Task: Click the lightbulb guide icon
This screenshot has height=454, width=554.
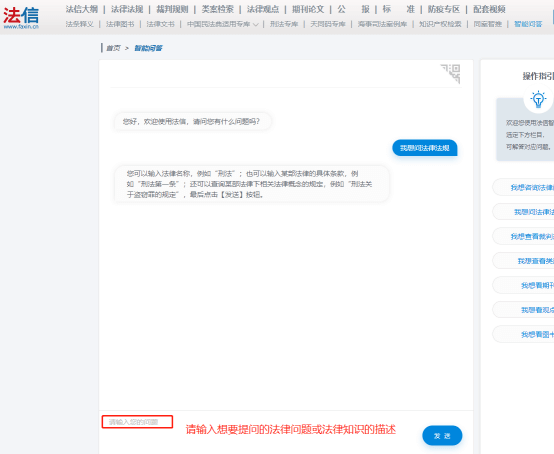Action: pyautogui.click(x=538, y=99)
